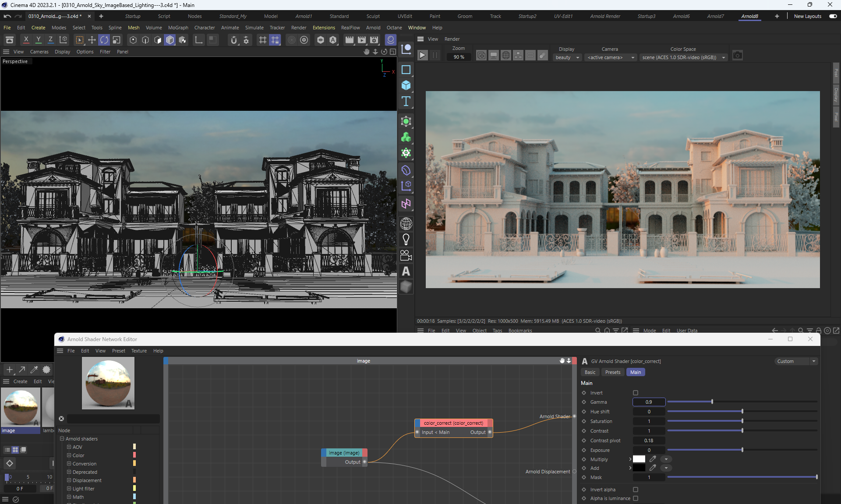Click the Light bulb object icon

coord(406,240)
